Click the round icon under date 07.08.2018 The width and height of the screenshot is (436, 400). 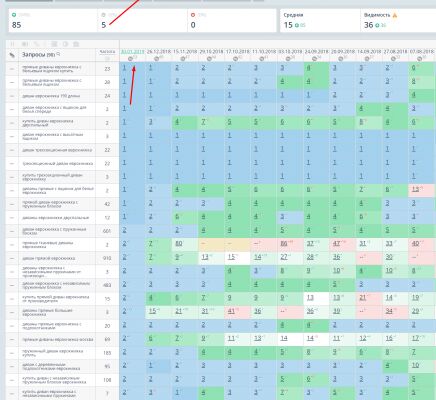[420, 59]
